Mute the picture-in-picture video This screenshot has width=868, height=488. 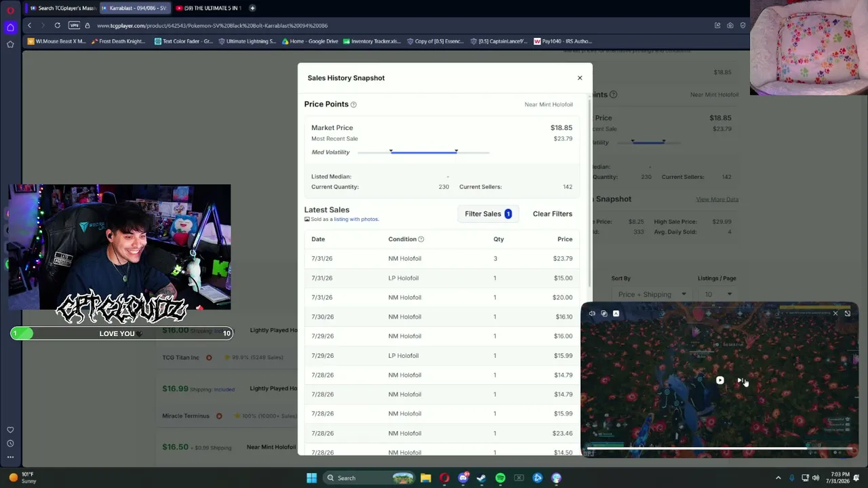coord(592,314)
